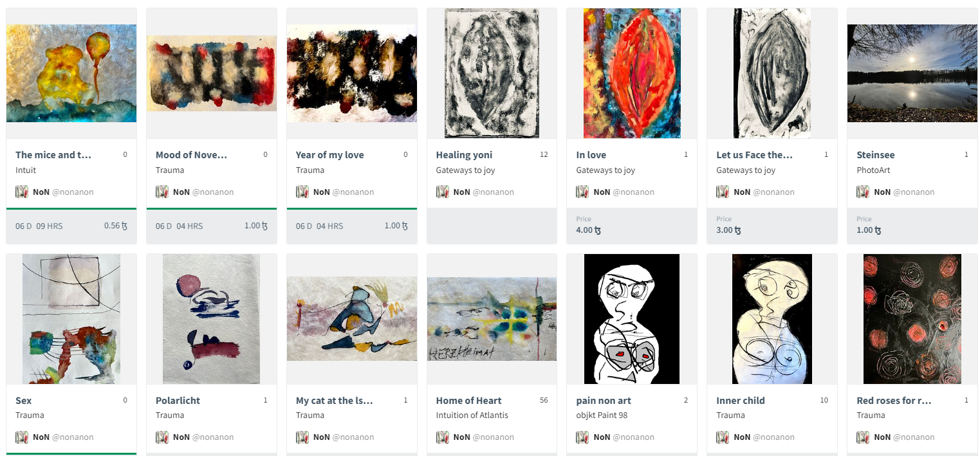Click NoN avatar on Steinsee card

863,192
